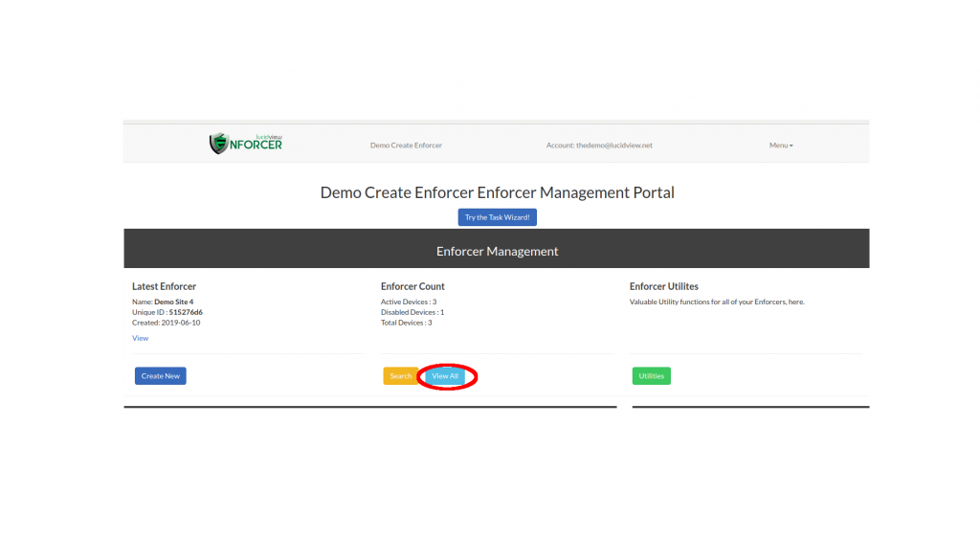Select the Name: Demo Site 4 text
This screenshot has height=560, width=980.
click(x=163, y=302)
